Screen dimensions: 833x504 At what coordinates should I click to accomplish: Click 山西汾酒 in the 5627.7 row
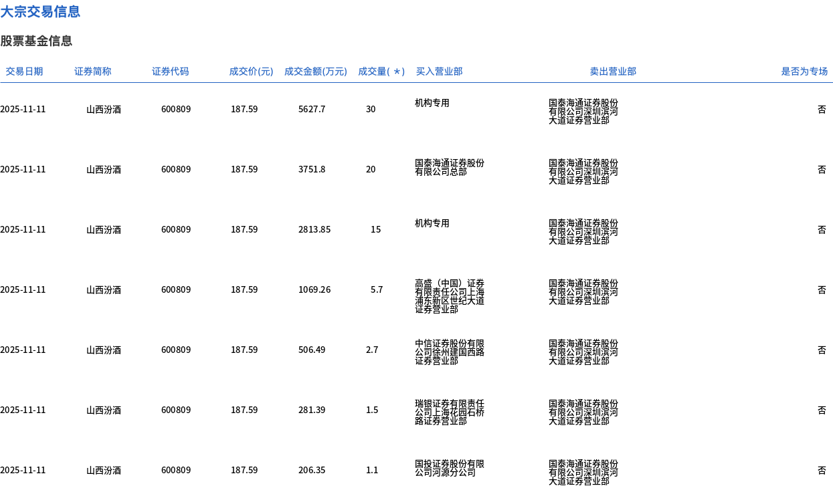click(104, 109)
